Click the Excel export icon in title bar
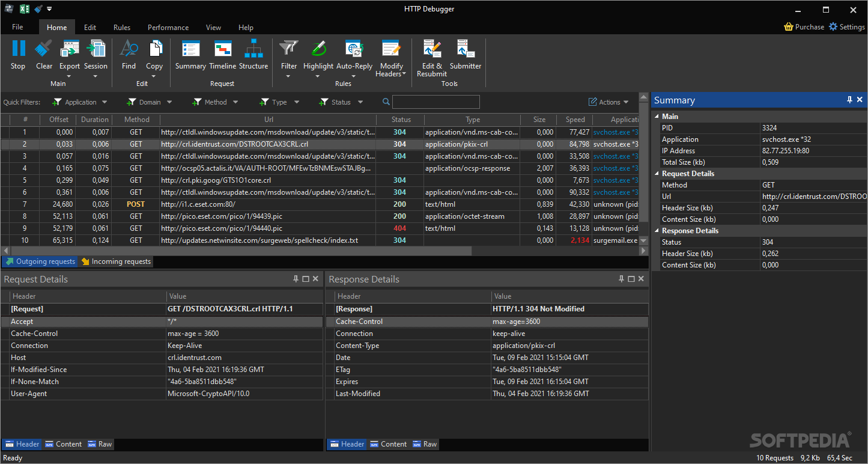 point(25,9)
